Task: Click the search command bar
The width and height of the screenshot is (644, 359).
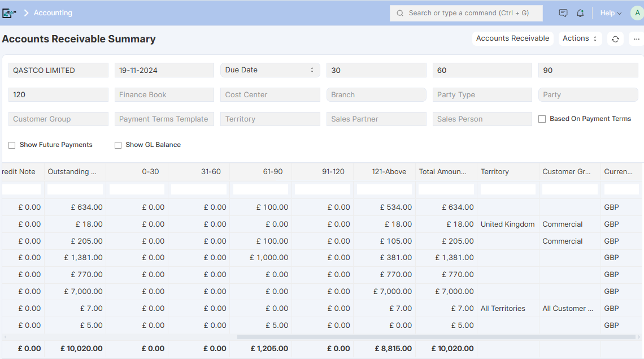Action: click(466, 13)
